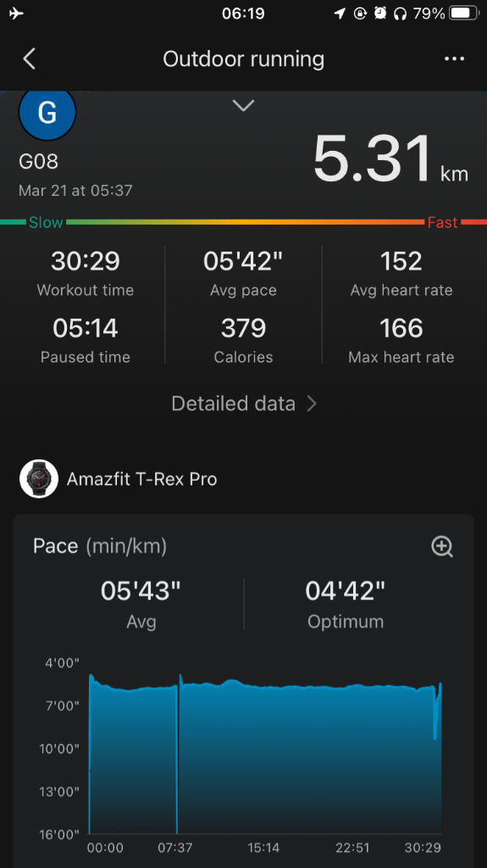Tap the Outdoor running title
Screen dimensions: 487x868
[244, 59]
